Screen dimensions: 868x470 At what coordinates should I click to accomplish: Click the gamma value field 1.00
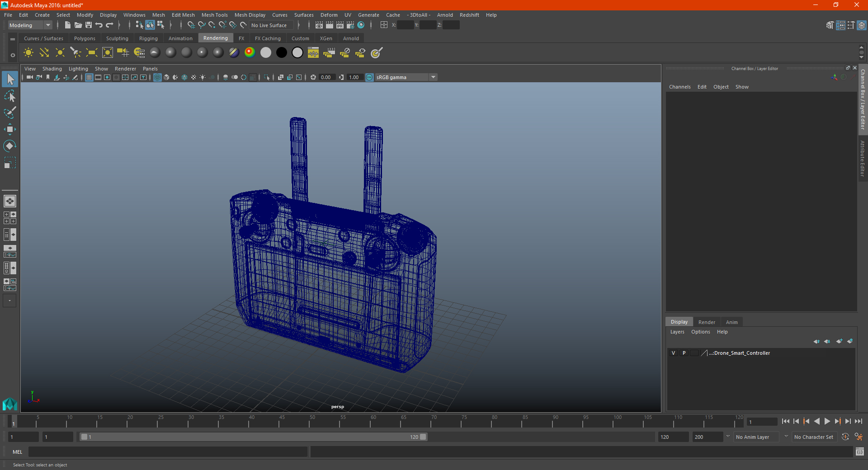(x=354, y=77)
